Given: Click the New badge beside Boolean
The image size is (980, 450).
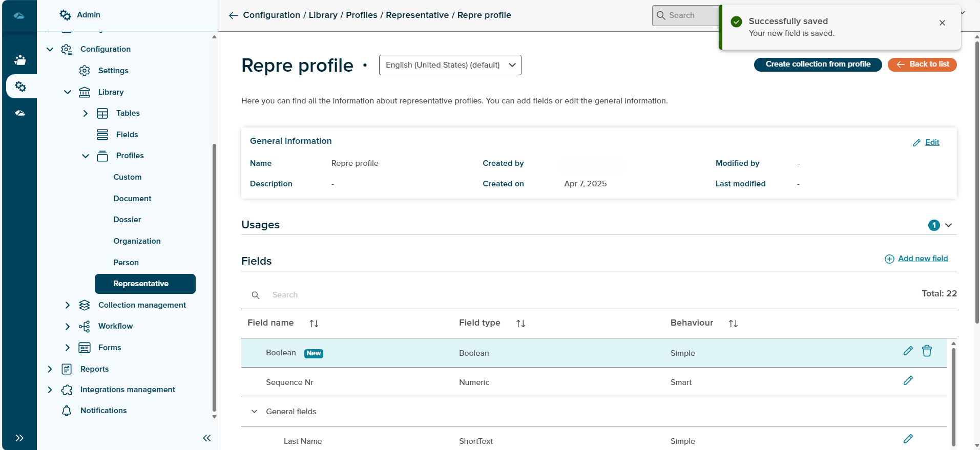Looking at the screenshot, I should [x=314, y=353].
